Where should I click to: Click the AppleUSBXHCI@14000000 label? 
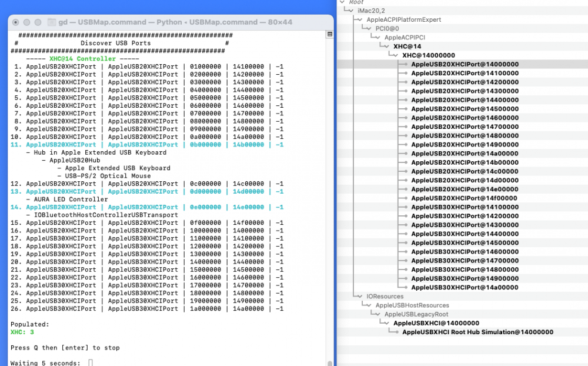pos(436,323)
